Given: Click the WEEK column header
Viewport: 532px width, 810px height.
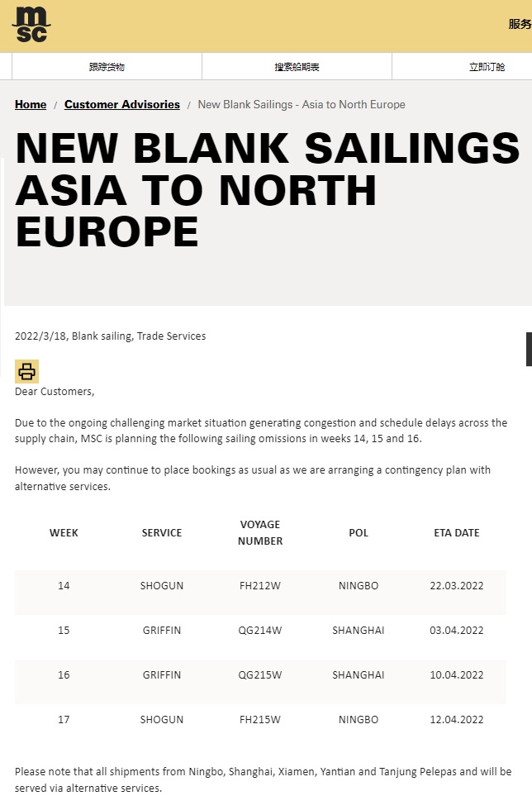Looking at the screenshot, I should pyautogui.click(x=64, y=533).
